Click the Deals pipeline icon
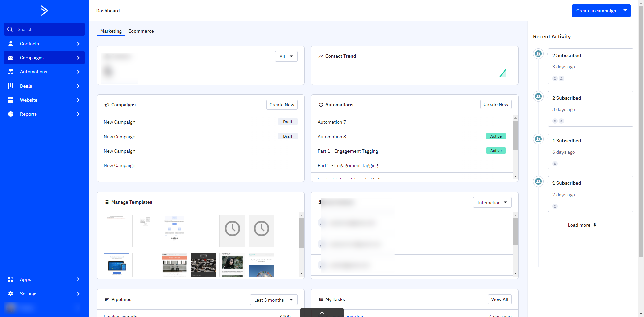The image size is (644, 317). coord(11,86)
